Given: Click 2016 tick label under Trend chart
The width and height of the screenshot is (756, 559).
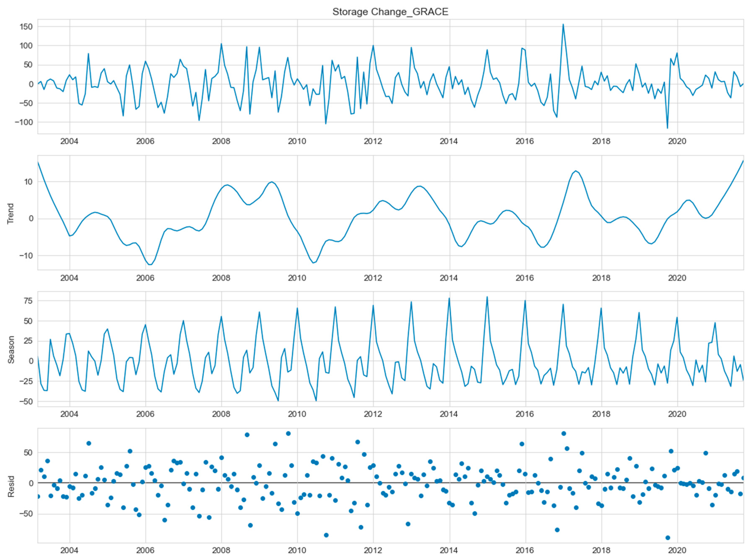Looking at the screenshot, I should pos(525,278).
